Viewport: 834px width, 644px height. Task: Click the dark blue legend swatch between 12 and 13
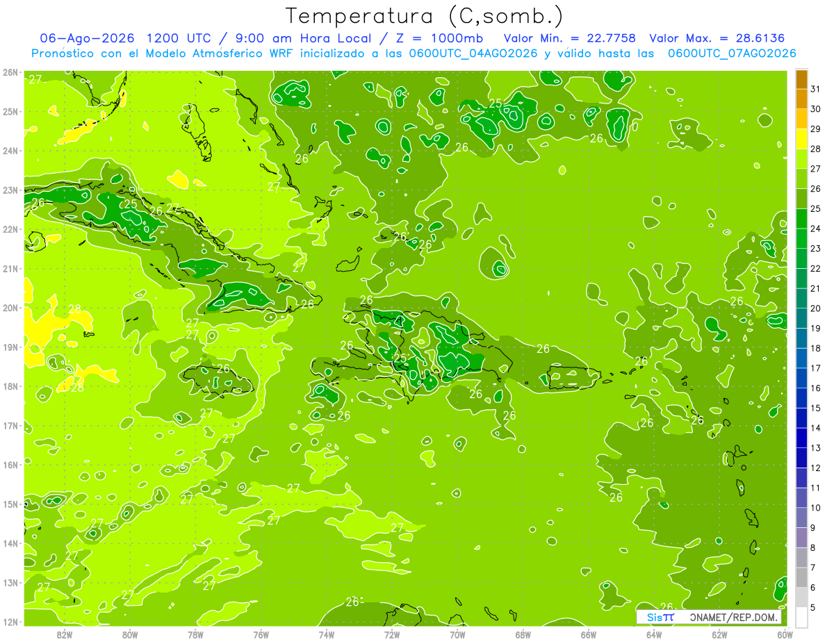801,458
